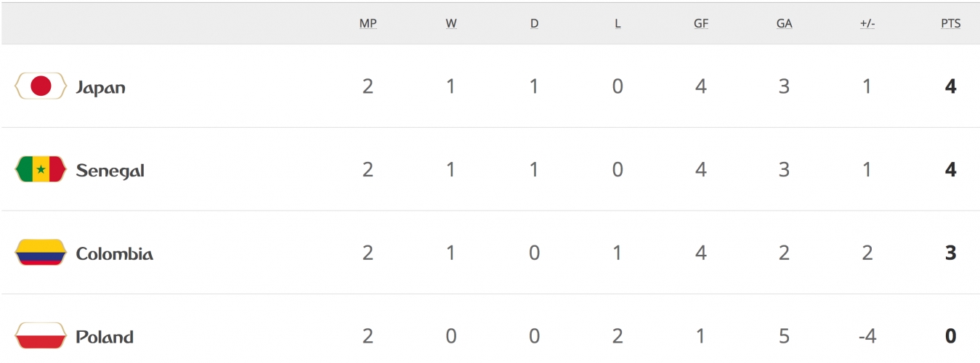Image resolution: width=980 pixels, height=363 pixels.
Task: Click the Senegal flag icon
Action: (x=41, y=170)
